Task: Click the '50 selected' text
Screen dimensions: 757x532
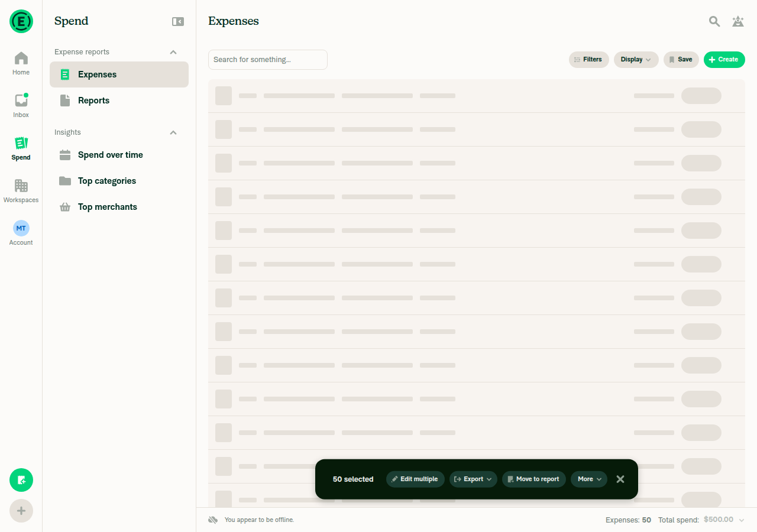Action: [353, 479]
